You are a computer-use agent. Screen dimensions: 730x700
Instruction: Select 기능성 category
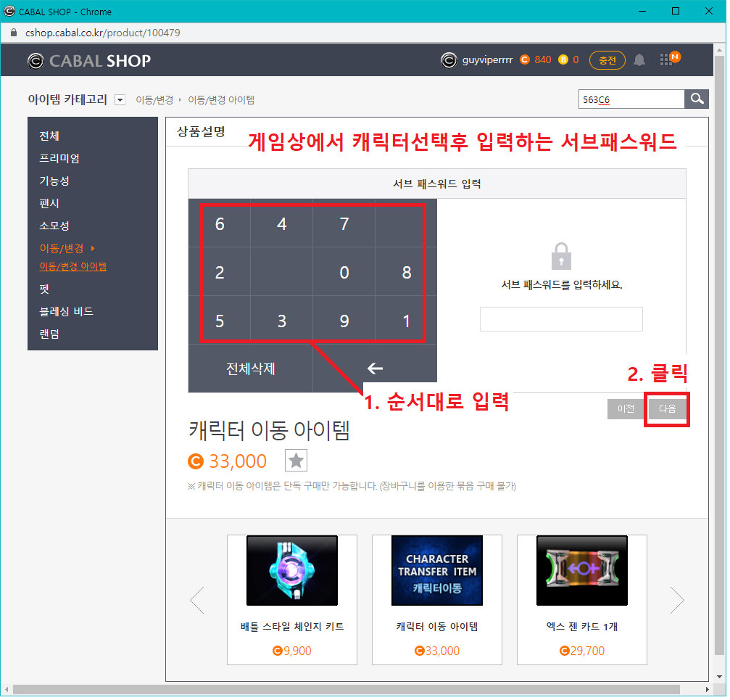click(x=54, y=181)
